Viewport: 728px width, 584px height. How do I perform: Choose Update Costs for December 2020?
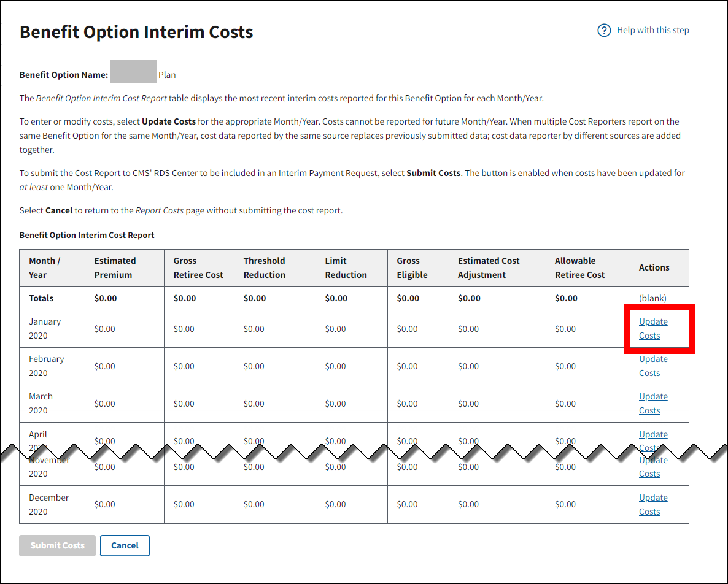652,504
